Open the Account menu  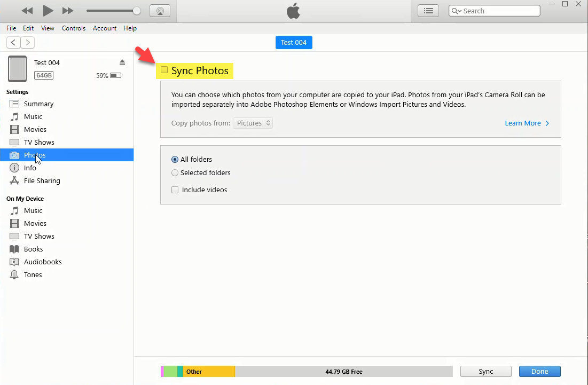click(105, 28)
